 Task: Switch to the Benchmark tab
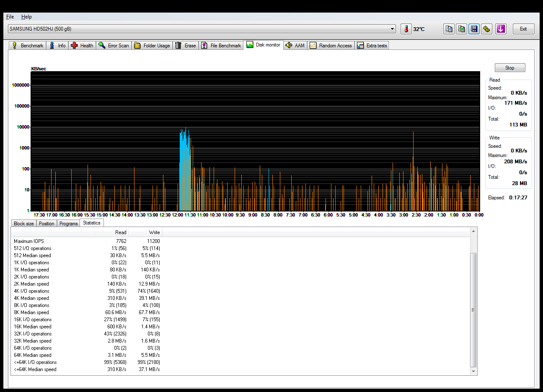pos(28,46)
